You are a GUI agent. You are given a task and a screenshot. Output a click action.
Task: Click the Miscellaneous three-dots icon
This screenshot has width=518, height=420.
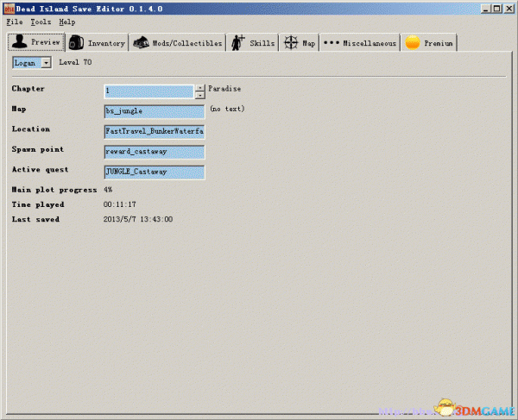pyautogui.click(x=332, y=42)
